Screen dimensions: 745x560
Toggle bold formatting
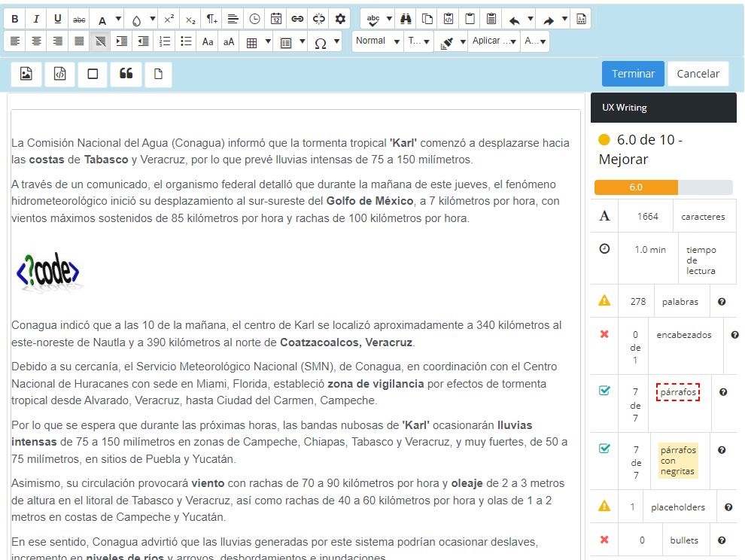click(x=15, y=19)
